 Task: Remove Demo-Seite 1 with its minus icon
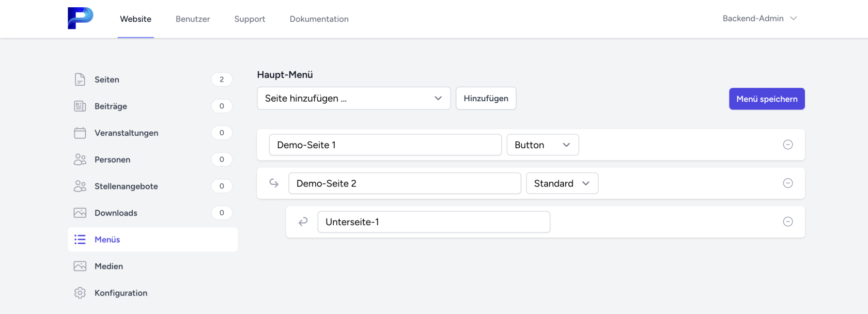787,145
